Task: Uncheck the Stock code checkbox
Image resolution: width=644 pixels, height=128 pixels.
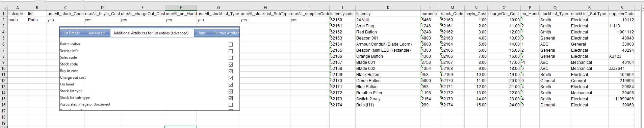Action: click(231, 65)
